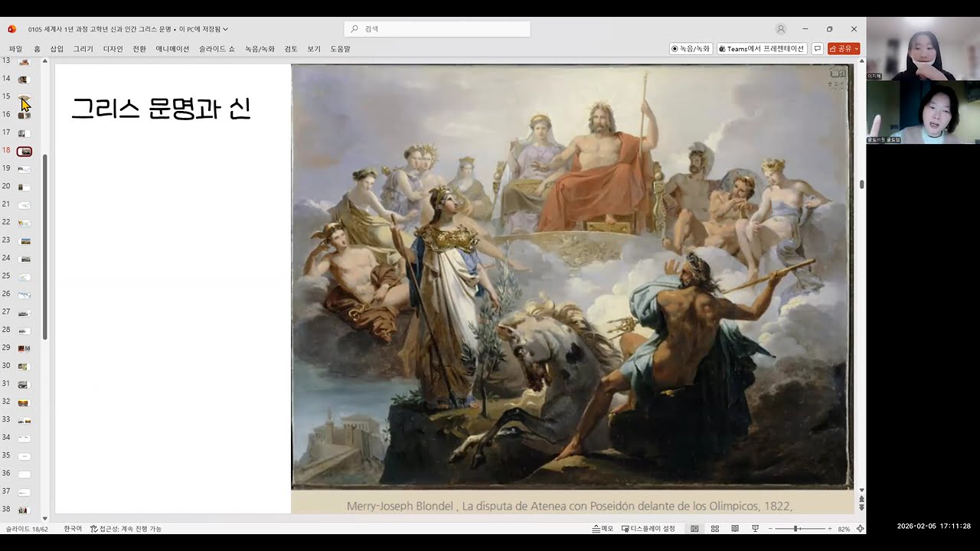Open the user account profile icon
This screenshot has width=980, height=551.
[781, 29]
